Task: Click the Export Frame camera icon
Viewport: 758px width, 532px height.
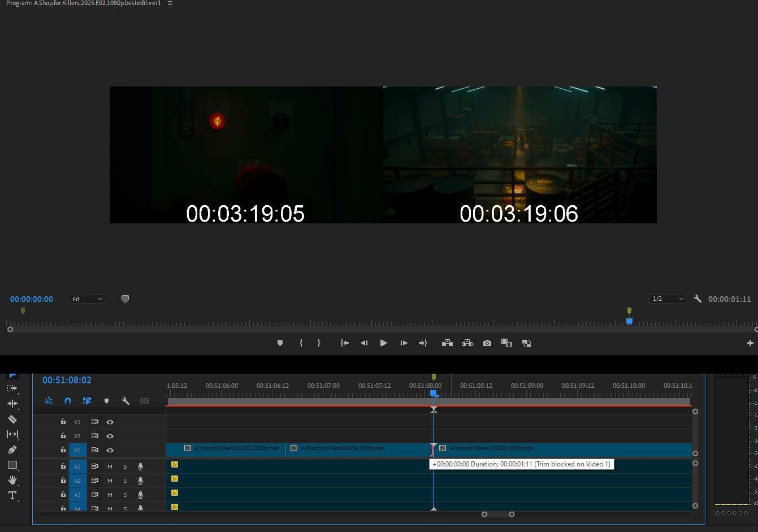Action: pyautogui.click(x=487, y=343)
